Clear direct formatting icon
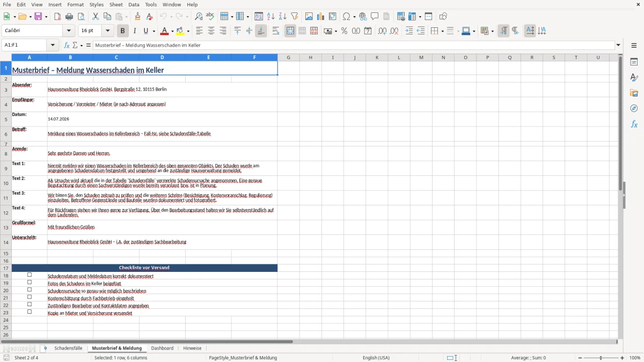 pyautogui.click(x=149, y=17)
